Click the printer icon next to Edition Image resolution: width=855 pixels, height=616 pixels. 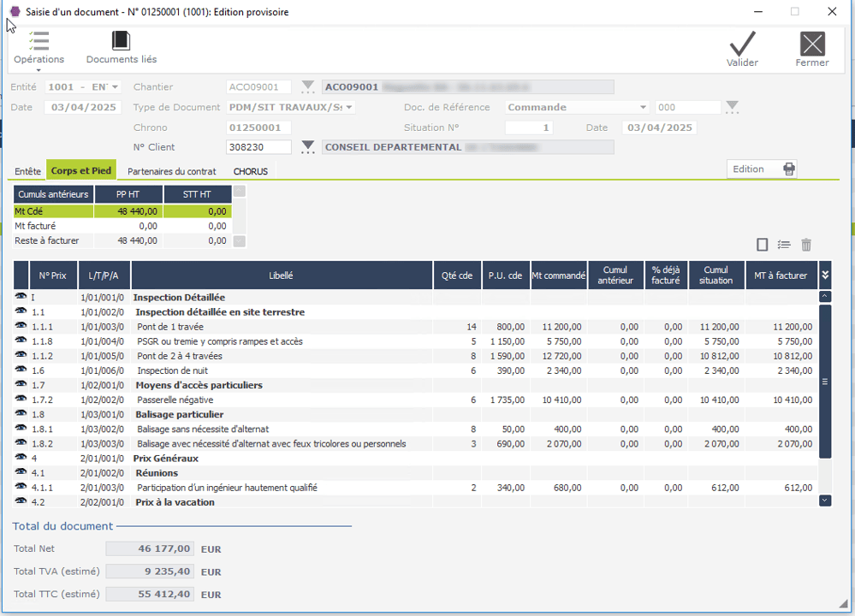click(x=788, y=169)
